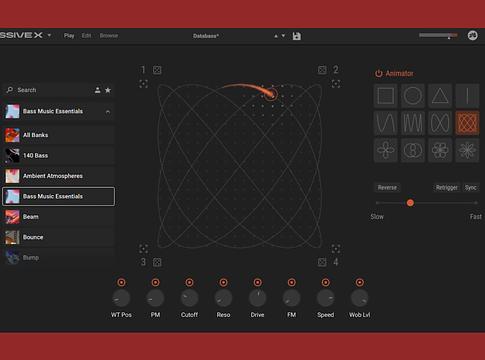The width and height of the screenshot is (485, 360).
Task: Toggle animation ring above Cutoff knob
Action: pyautogui.click(x=189, y=282)
